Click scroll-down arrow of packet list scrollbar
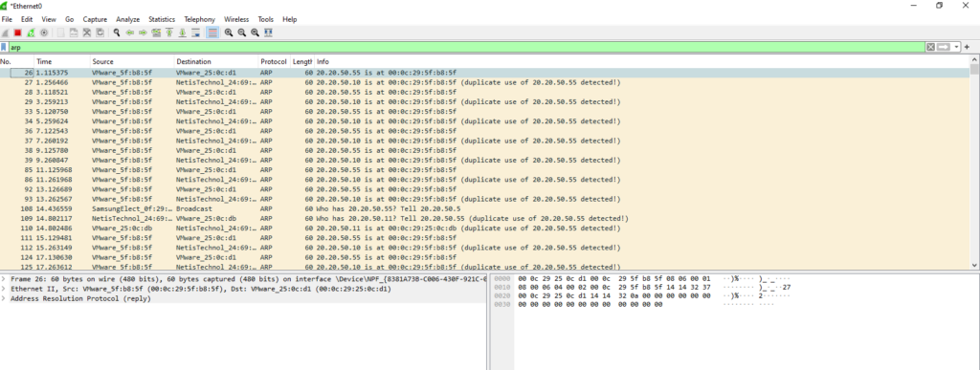The width and height of the screenshot is (980, 370). (x=974, y=265)
